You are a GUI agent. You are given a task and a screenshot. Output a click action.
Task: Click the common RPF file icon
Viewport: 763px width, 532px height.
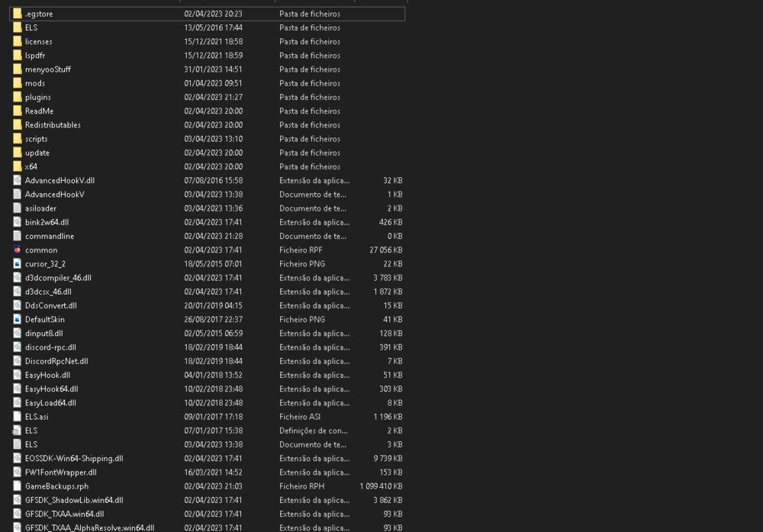[x=17, y=250]
